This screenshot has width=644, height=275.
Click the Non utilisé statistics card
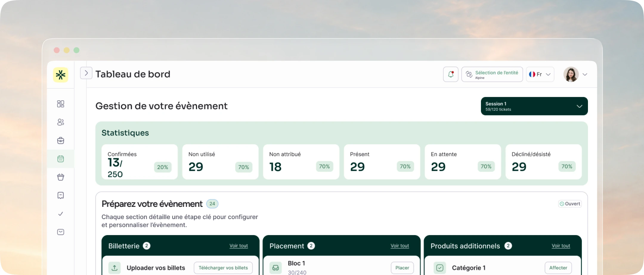[x=220, y=162]
